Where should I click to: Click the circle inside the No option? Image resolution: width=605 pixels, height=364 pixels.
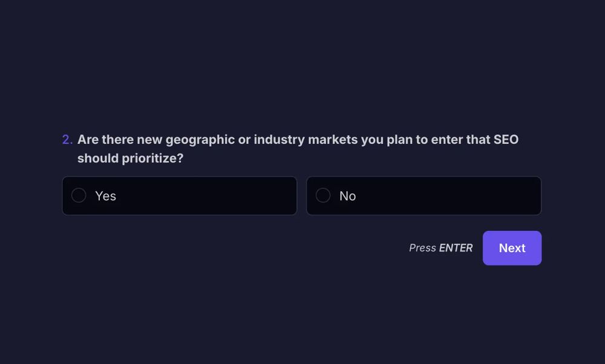[323, 195]
